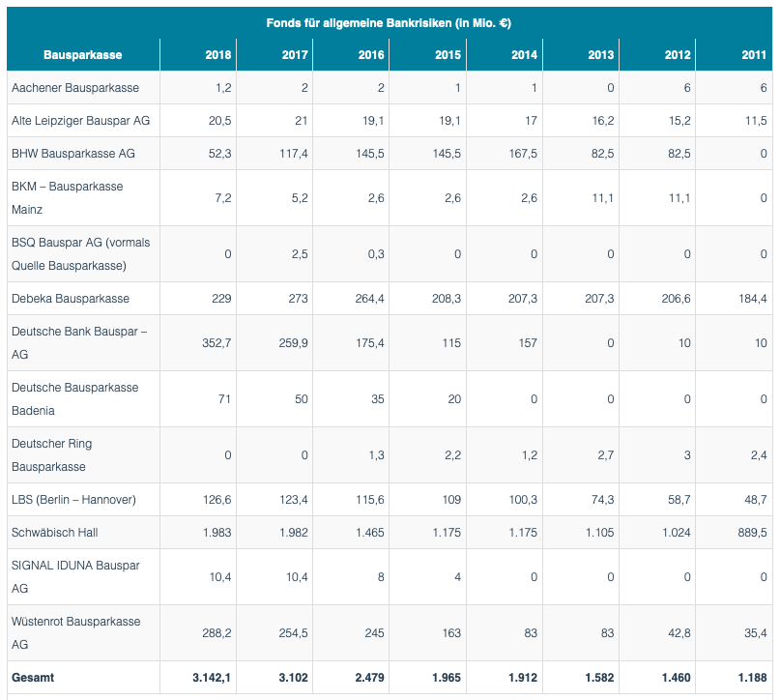Click Alte Leipziger 2018 value 20,5

click(x=219, y=121)
